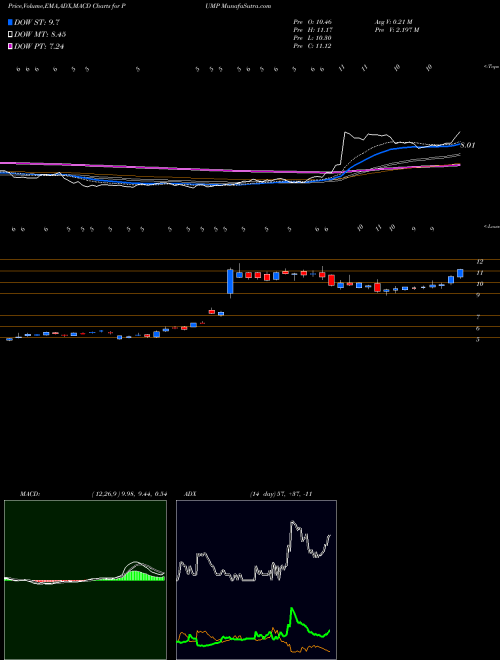The image size is (500, 660).
Task: Click the large blue breakout candlestick
Action: pos(230,281)
